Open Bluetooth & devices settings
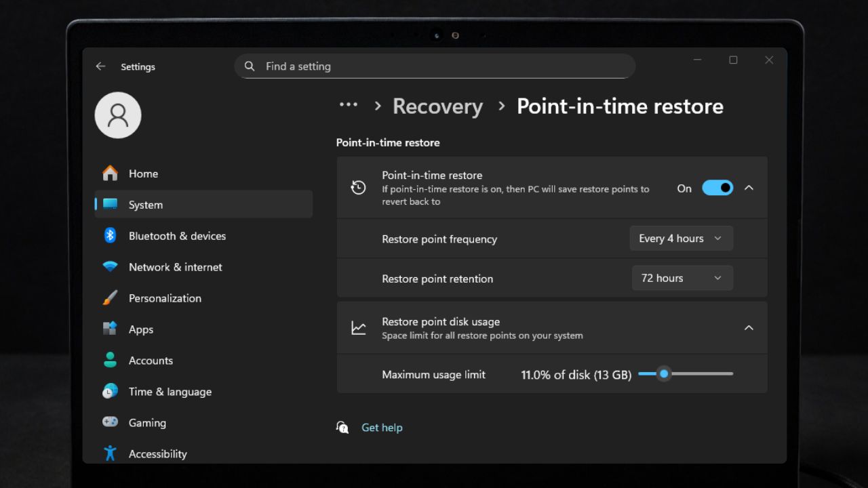Image resolution: width=868 pixels, height=488 pixels. 177,236
